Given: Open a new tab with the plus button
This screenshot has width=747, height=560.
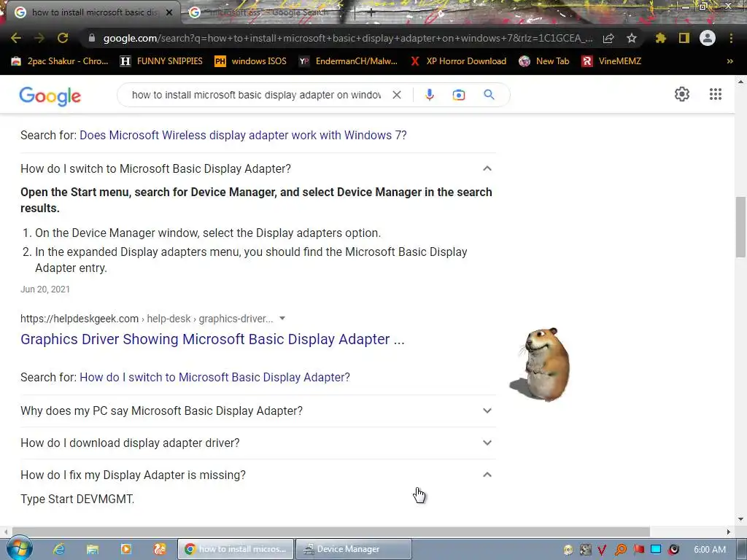Looking at the screenshot, I should point(371,12).
